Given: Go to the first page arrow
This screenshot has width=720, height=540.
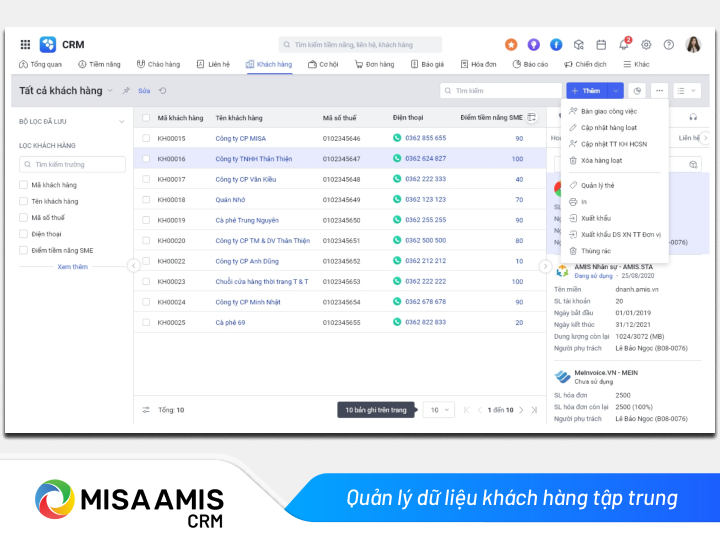Looking at the screenshot, I should pyautogui.click(x=467, y=410).
